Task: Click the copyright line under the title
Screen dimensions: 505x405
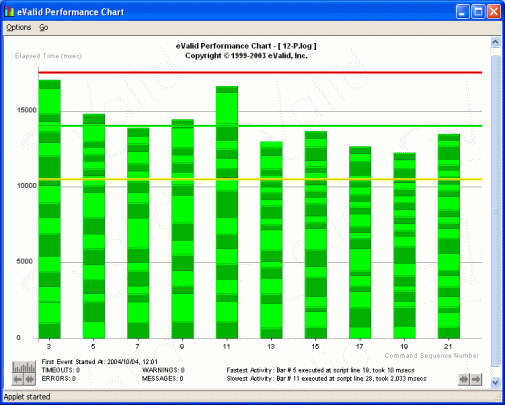Action: coord(246,56)
